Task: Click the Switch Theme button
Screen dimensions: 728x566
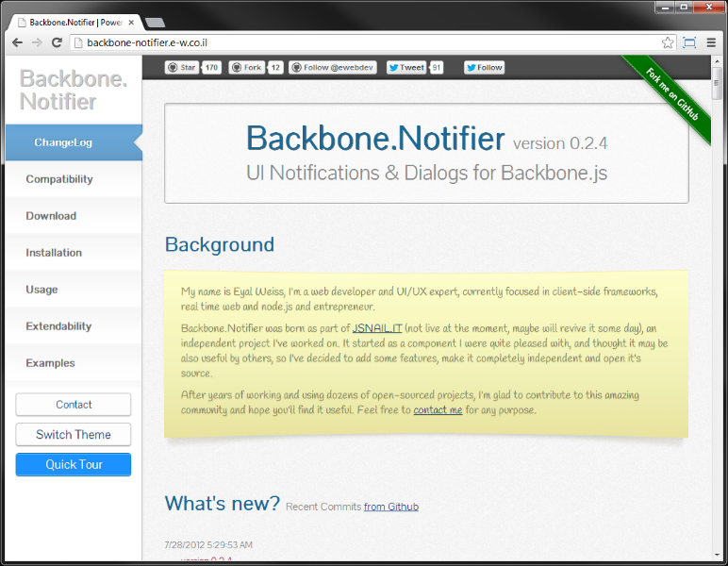Action: pyautogui.click(x=74, y=435)
